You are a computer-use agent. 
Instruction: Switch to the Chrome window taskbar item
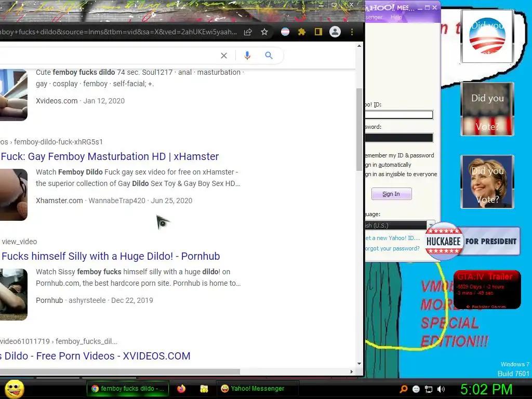(127, 389)
